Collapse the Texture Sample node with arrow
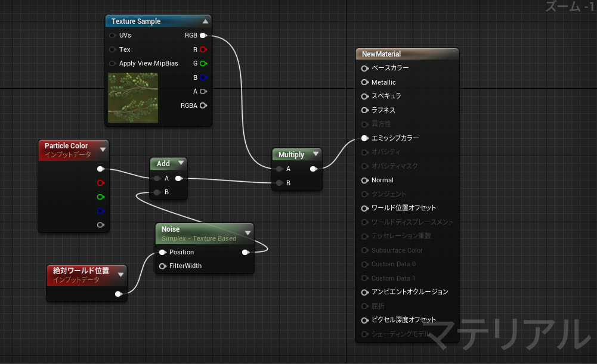Viewport: 597px width, 364px height. (x=205, y=21)
